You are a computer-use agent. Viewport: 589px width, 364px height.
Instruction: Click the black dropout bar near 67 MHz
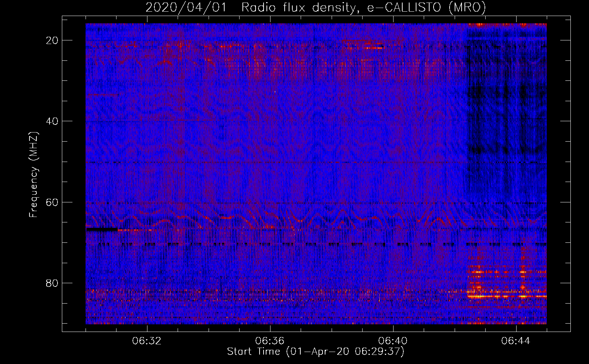coord(102,230)
